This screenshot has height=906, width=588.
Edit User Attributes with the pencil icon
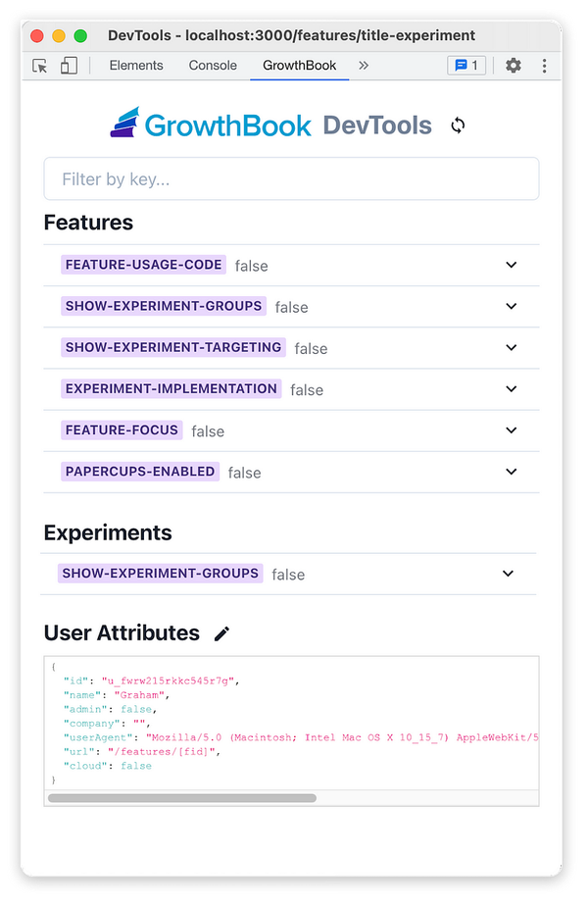[x=221, y=632]
